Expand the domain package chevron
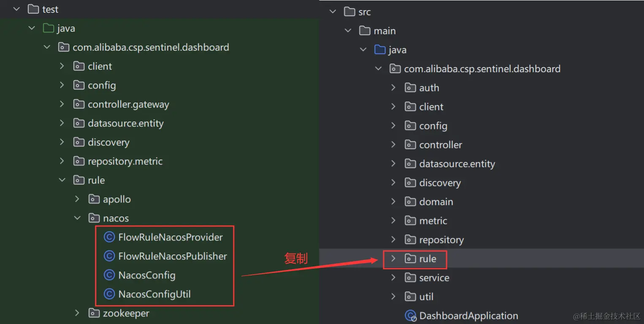Image resolution: width=644 pixels, height=324 pixels. tap(393, 202)
